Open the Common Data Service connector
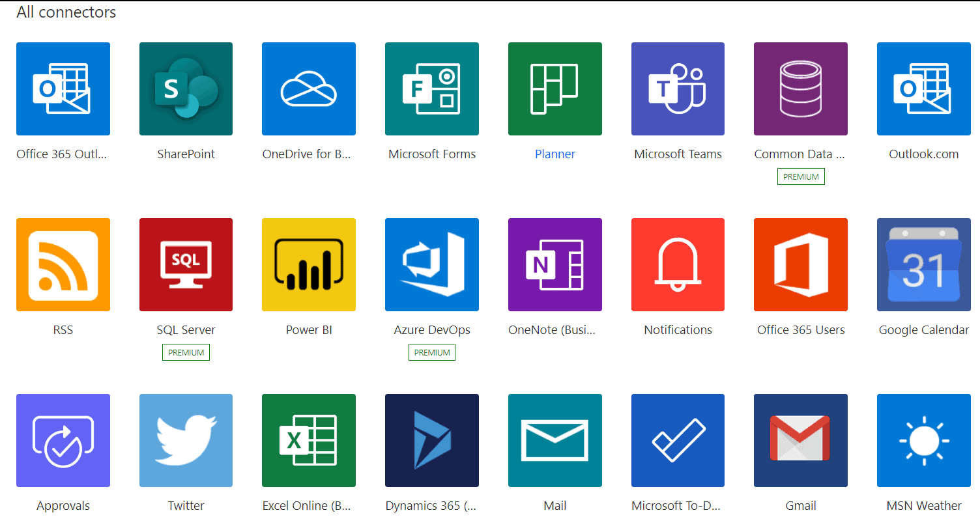 [x=800, y=89]
